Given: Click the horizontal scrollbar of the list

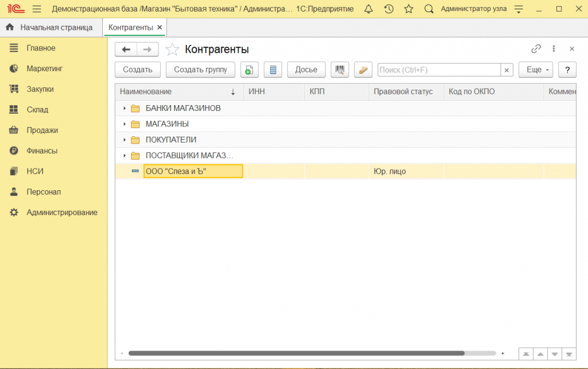Looking at the screenshot, I should click(x=296, y=353).
